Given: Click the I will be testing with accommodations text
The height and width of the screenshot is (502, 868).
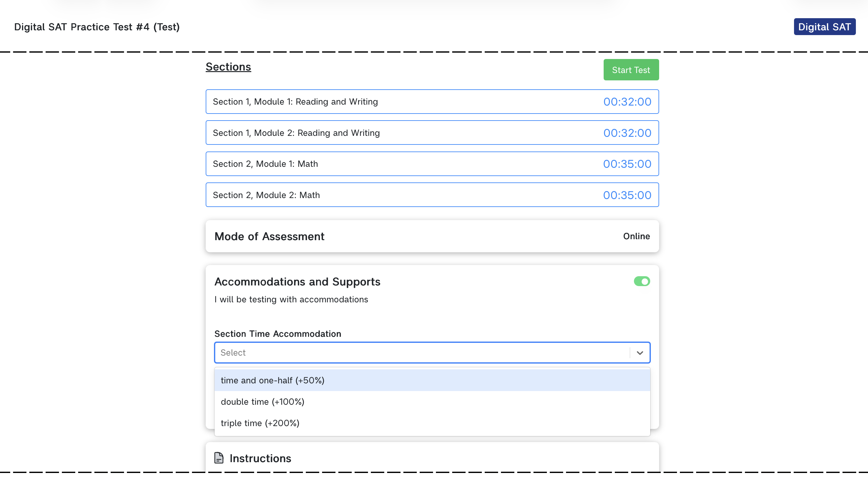Looking at the screenshot, I should click(291, 299).
